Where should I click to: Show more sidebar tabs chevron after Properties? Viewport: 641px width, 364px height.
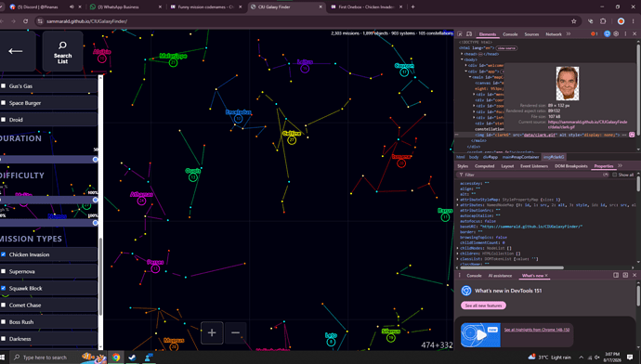click(621, 166)
